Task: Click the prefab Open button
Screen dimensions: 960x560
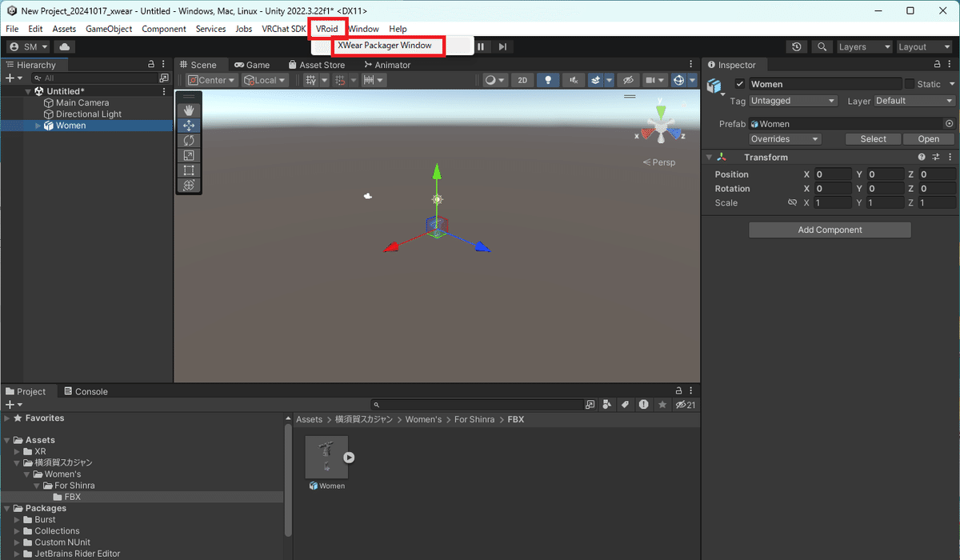Action: (929, 139)
